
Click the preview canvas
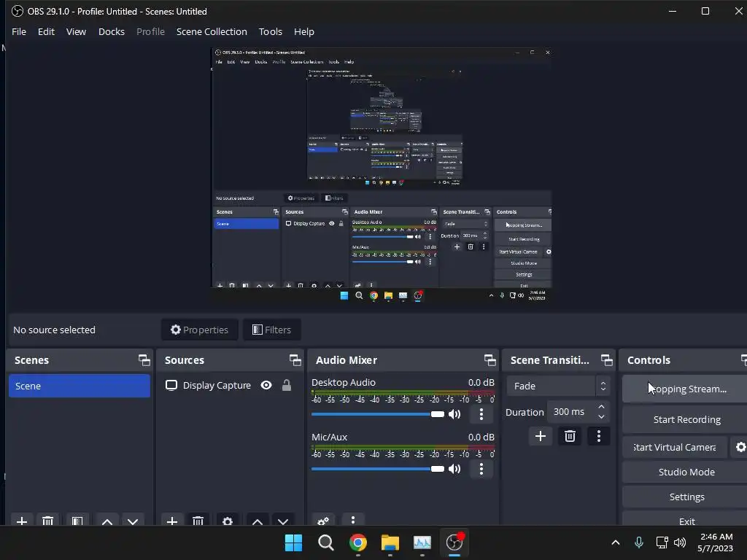pos(382,175)
